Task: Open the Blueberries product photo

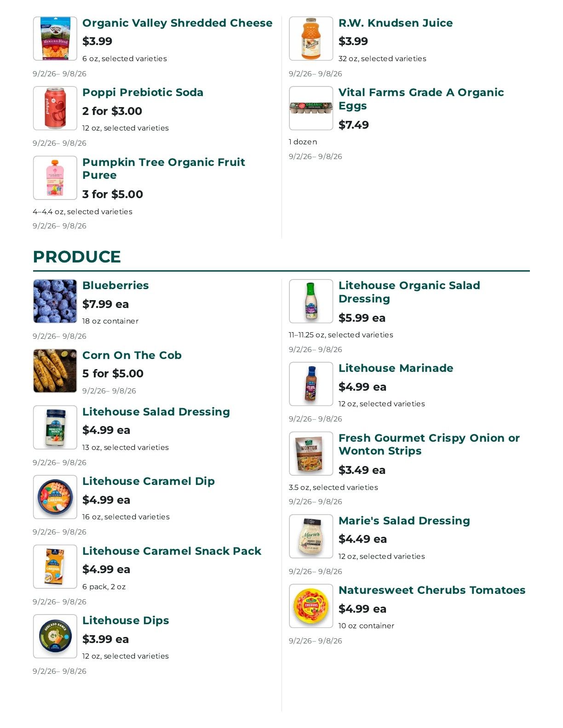Action: pos(55,301)
